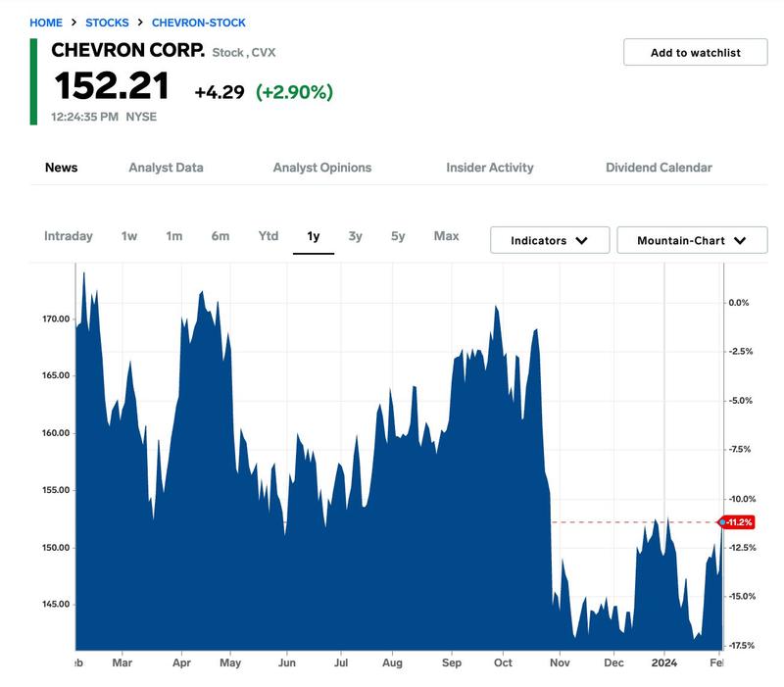Open the CHEVRON-STOCK breadcrumb link
The image size is (784, 687).
199,23
